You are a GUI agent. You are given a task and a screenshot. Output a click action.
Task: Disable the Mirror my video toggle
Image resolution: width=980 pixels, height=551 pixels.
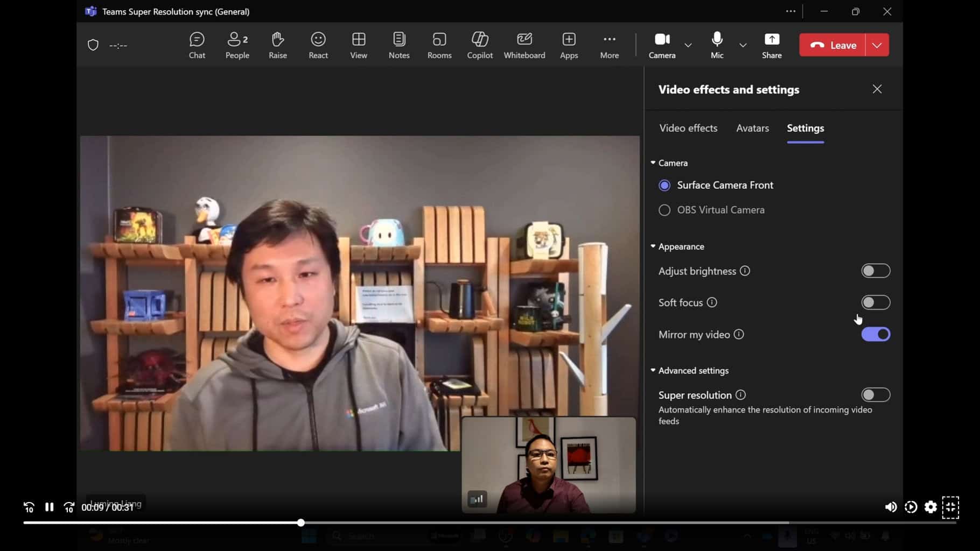876,334
